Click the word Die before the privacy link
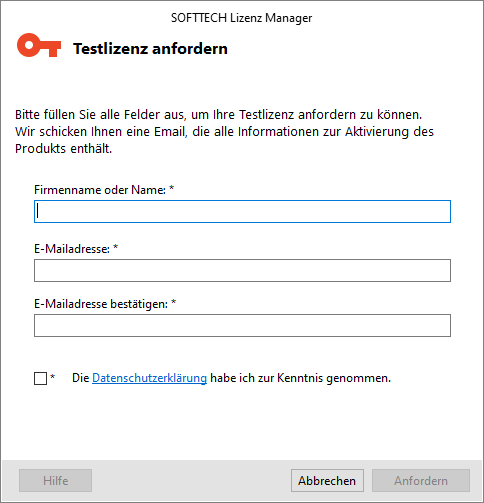 pyautogui.click(x=80, y=378)
